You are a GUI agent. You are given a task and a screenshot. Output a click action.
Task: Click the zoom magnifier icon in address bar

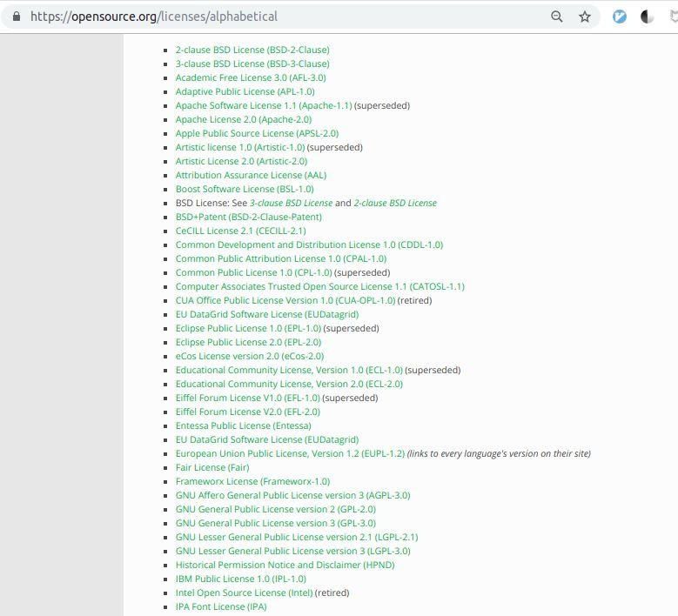tap(557, 17)
